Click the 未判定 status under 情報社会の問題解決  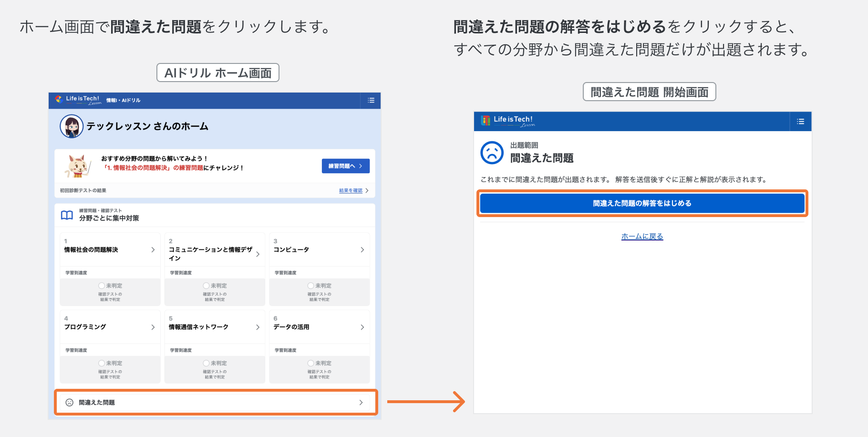click(x=110, y=286)
